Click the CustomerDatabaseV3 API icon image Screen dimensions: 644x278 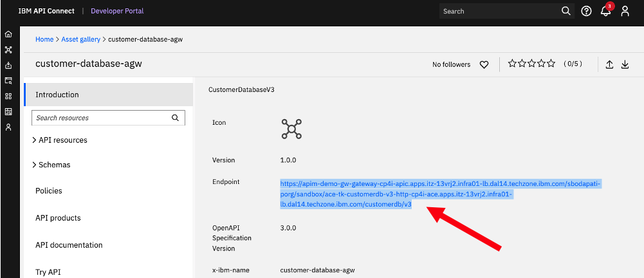[291, 129]
